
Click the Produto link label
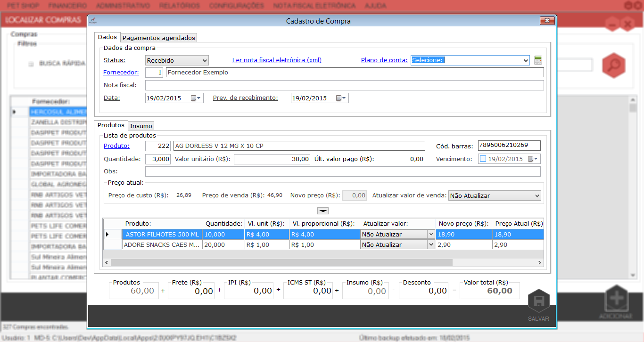click(x=116, y=146)
